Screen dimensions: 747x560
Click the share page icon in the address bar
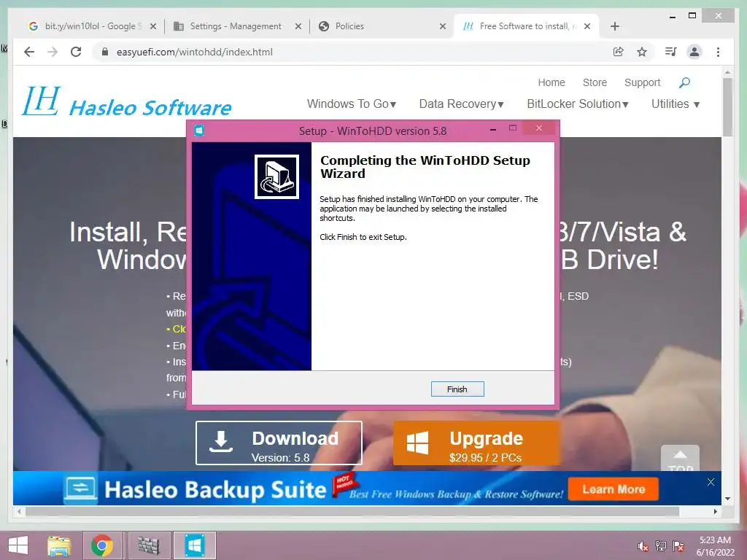(x=618, y=52)
